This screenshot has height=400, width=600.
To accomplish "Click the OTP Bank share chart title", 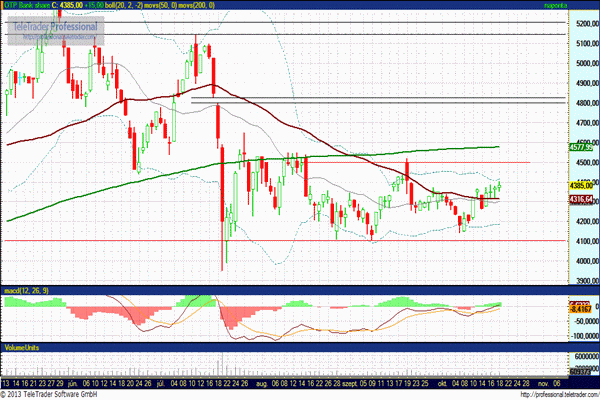I will pyautogui.click(x=29, y=6).
